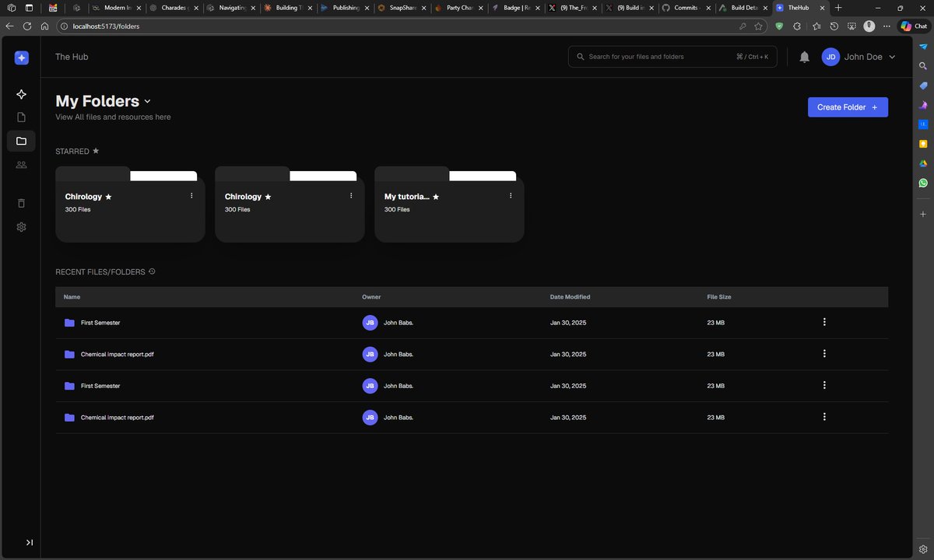Open the shared users sidebar icon

[x=21, y=165]
